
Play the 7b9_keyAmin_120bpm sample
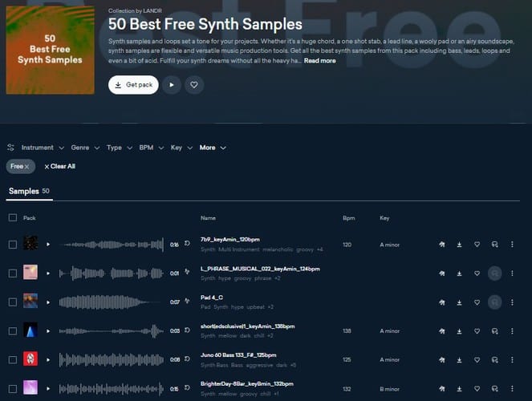point(48,245)
